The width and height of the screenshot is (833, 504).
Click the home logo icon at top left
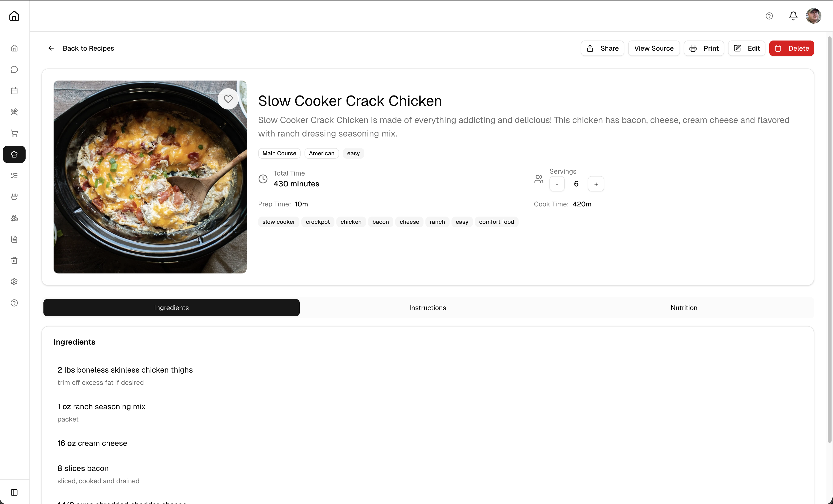pyautogui.click(x=14, y=16)
